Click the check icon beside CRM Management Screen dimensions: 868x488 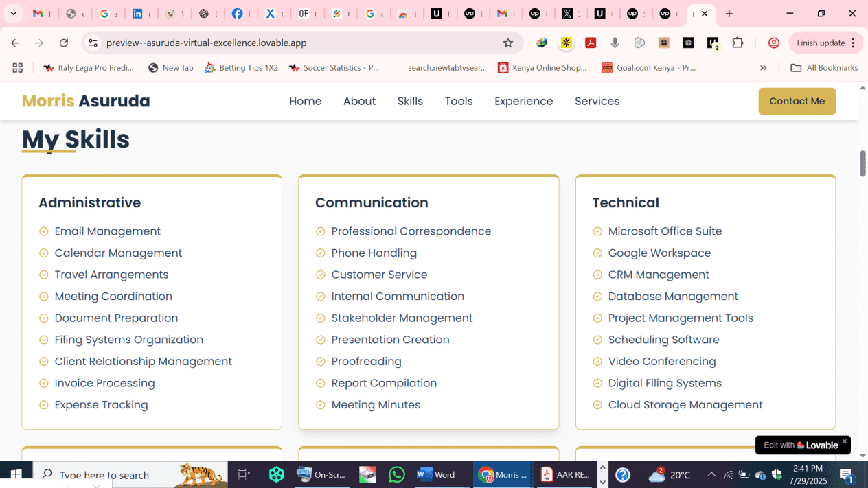[x=597, y=275]
